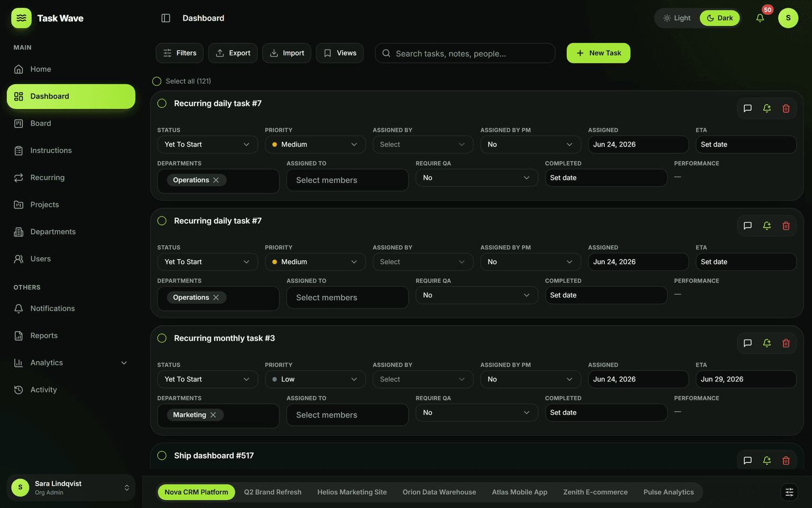
Task: Delete Ship dashboard #517 task
Action: pyautogui.click(x=786, y=460)
